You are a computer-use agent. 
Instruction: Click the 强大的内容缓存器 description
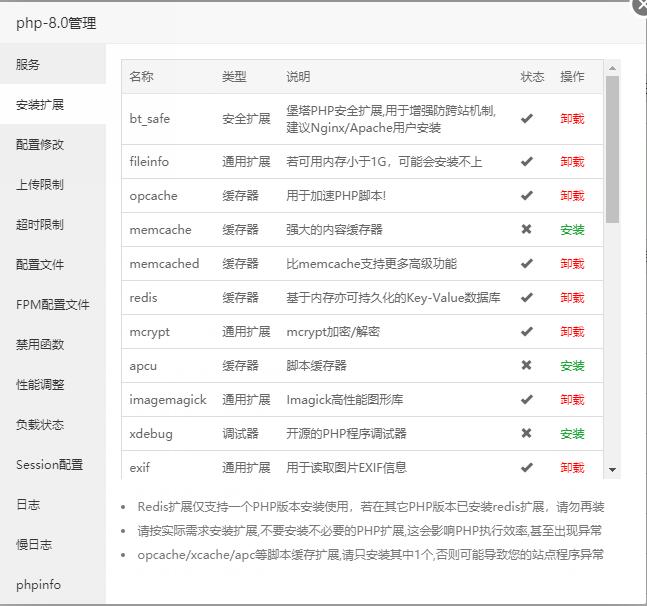[x=334, y=229]
